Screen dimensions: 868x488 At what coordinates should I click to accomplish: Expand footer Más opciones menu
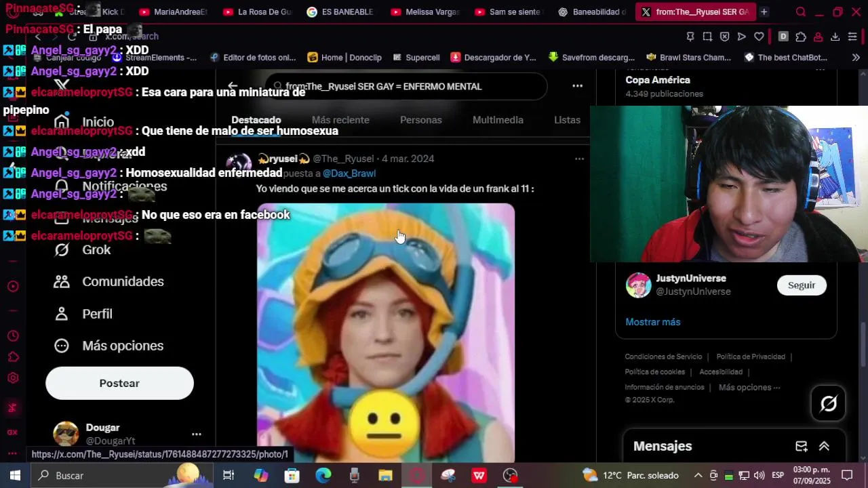[x=749, y=388]
